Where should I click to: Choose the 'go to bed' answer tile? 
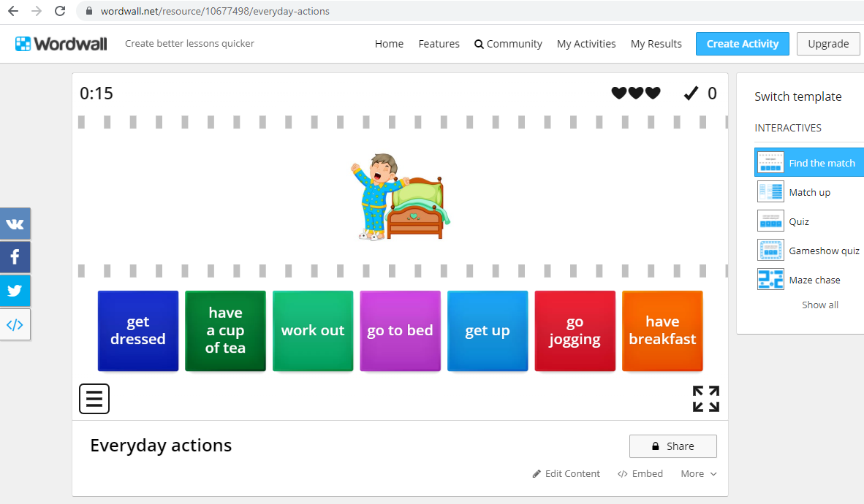point(400,330)
